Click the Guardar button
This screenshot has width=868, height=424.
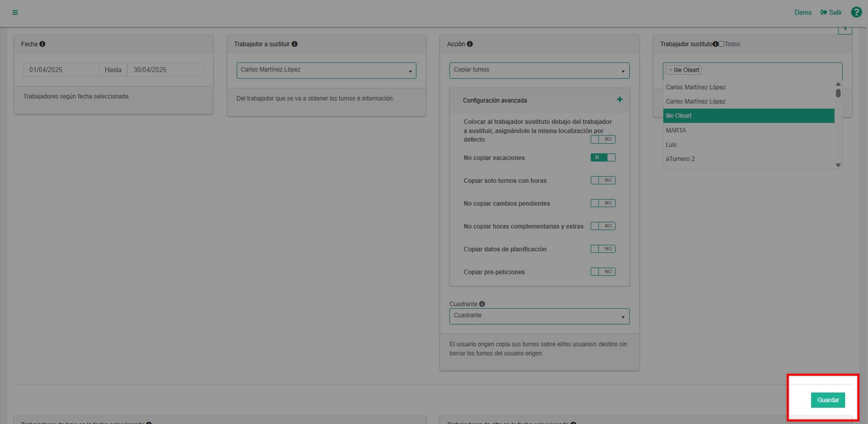[x=827, y=400]
